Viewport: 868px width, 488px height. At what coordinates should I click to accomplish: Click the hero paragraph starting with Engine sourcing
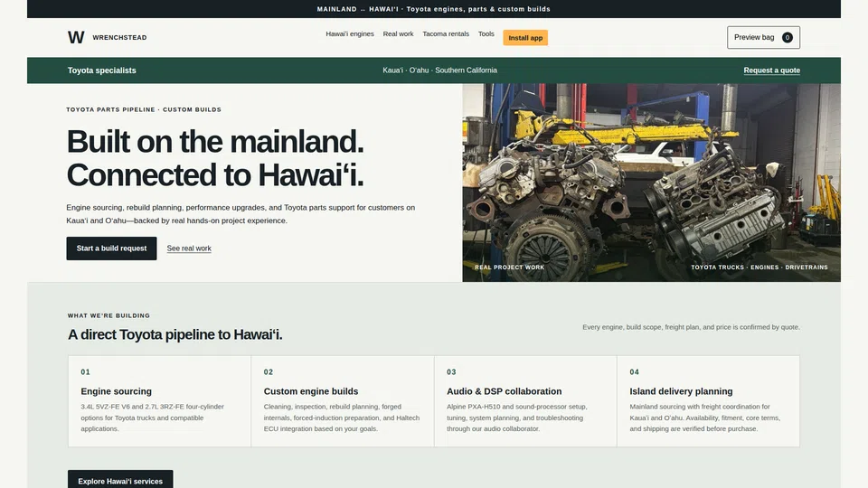click(241, 214)
